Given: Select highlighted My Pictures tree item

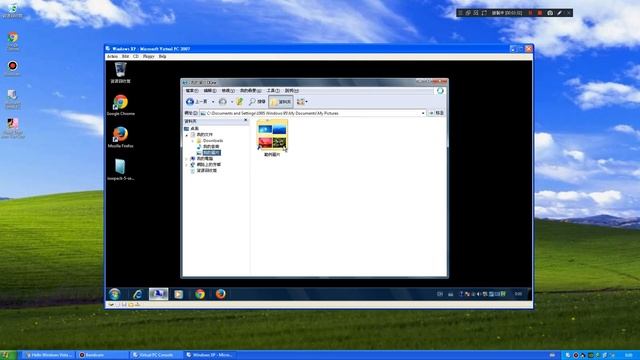Looking at the screenshot, I should click(211, 153).
